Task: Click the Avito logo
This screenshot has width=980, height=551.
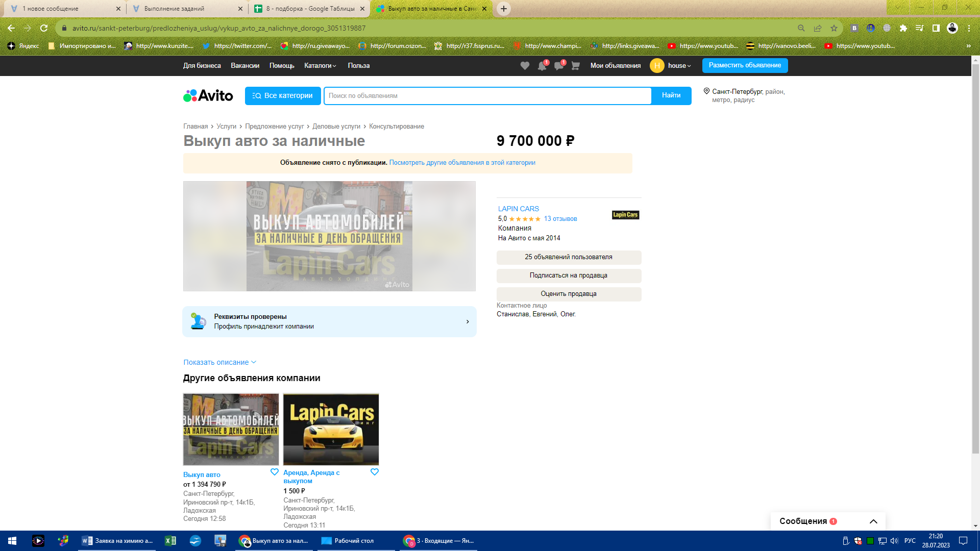Action: click(208, 96)
